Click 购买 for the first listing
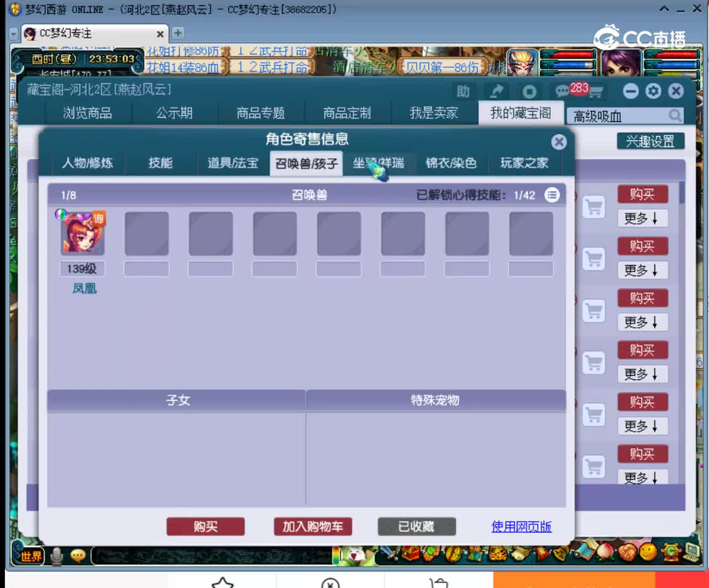The image size is (709, 588). pyautogui.click(x=643, y=194)
